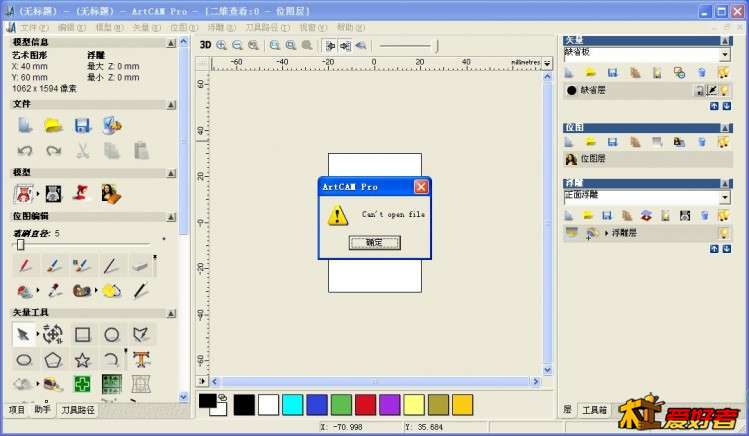Collapse the 矢量工具 section
This screenshot has width=749, height=436.
171,313
